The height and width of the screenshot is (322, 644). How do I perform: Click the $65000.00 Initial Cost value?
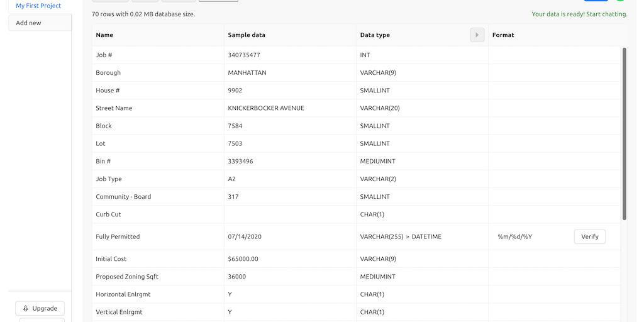point(243,259)
